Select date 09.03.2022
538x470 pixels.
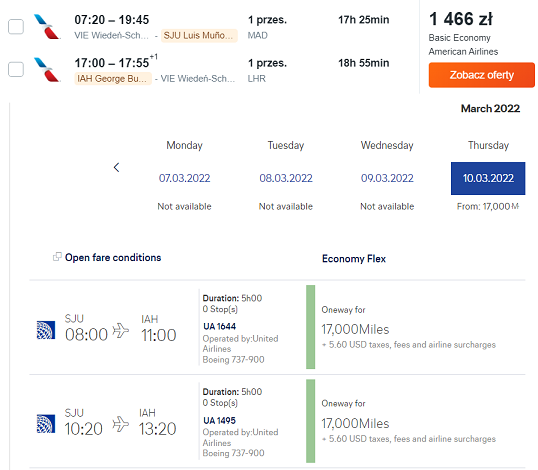click(x=387, y=178)
